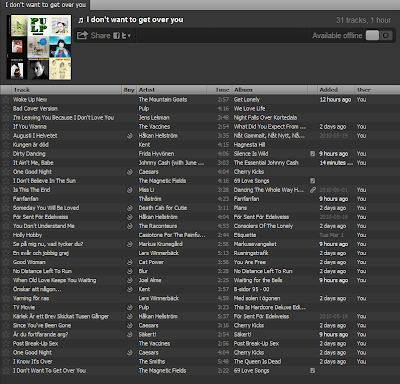Open album Hagnesta Hill
Viewport: 400px width, 384px height.
click(x=250, y=145)
